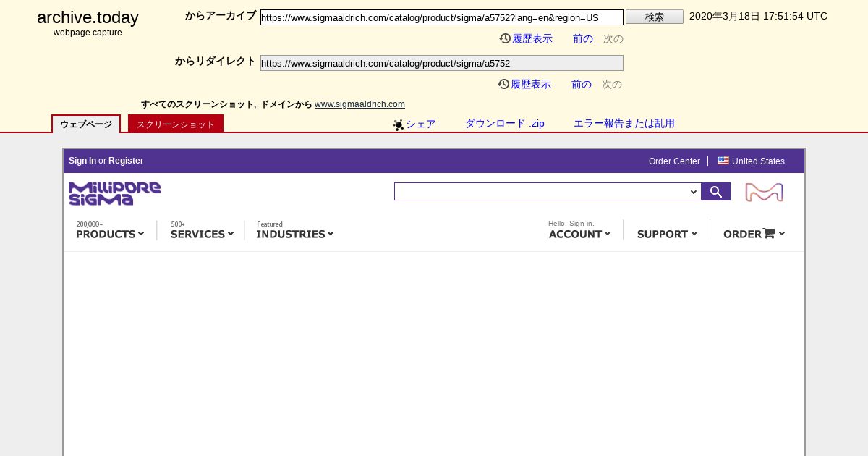Open the search box dropdown arrow
868x456 pixels.
pyautogui.click(x=694, y=192)
